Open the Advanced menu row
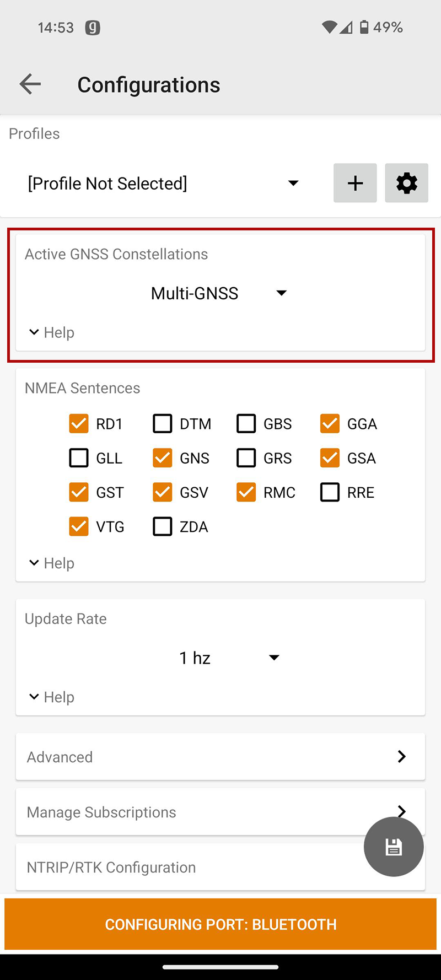Screen dimensions: 441x980 (209, 757)
